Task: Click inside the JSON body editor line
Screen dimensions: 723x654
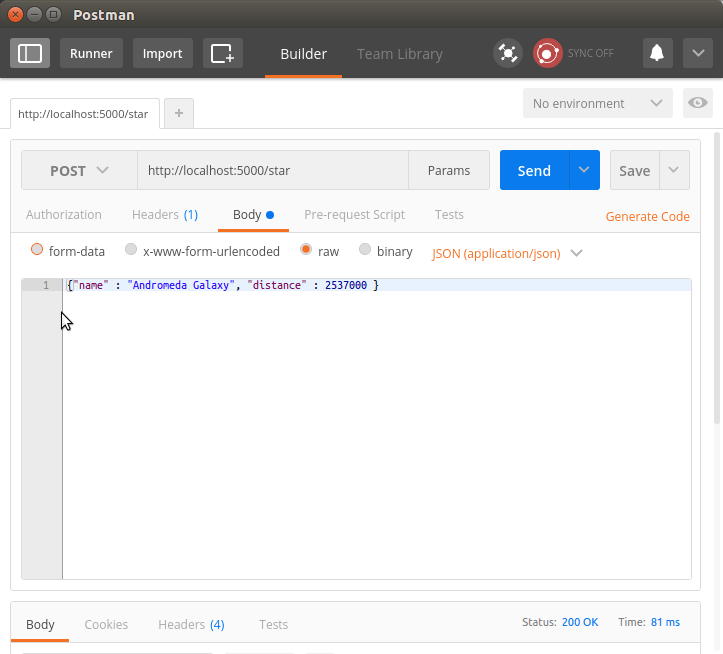Action: 377,285
